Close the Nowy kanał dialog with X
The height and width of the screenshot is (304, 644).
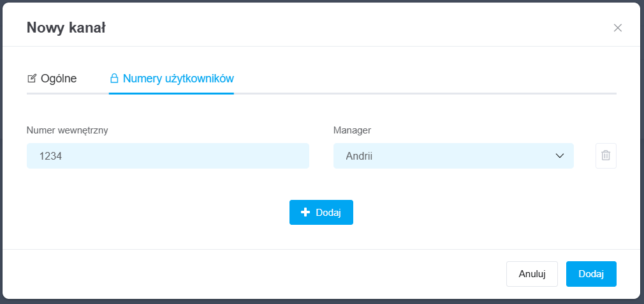[617, 27]
